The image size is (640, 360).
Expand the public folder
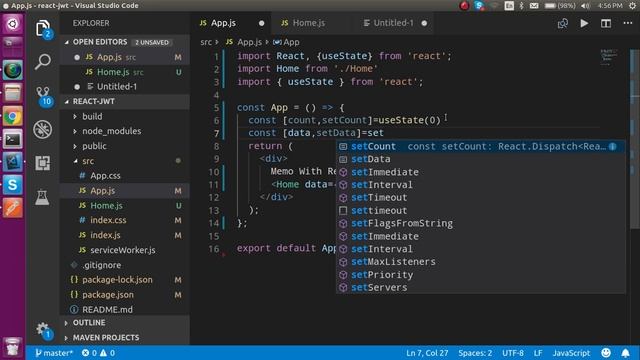94,146
